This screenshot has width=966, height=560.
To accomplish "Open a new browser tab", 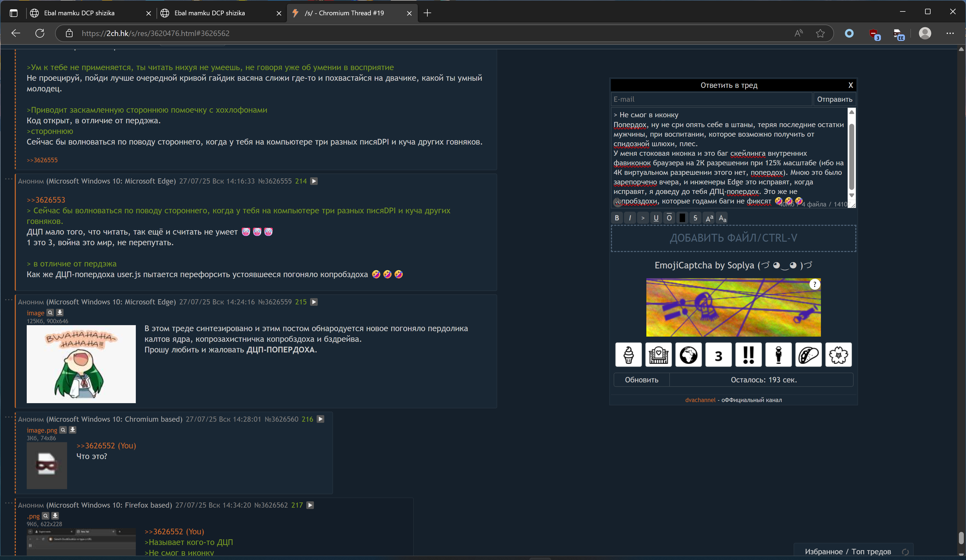I will click(x=427, y=13).
